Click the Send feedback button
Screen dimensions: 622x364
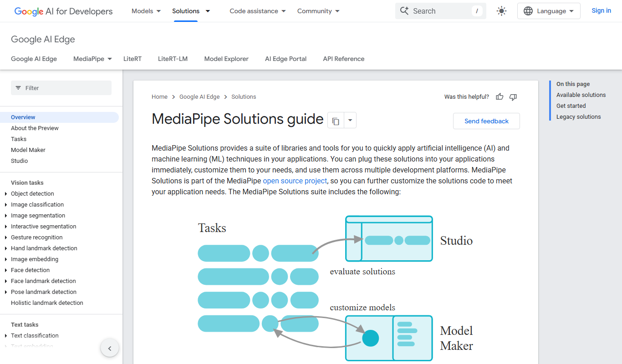[486, 121]
